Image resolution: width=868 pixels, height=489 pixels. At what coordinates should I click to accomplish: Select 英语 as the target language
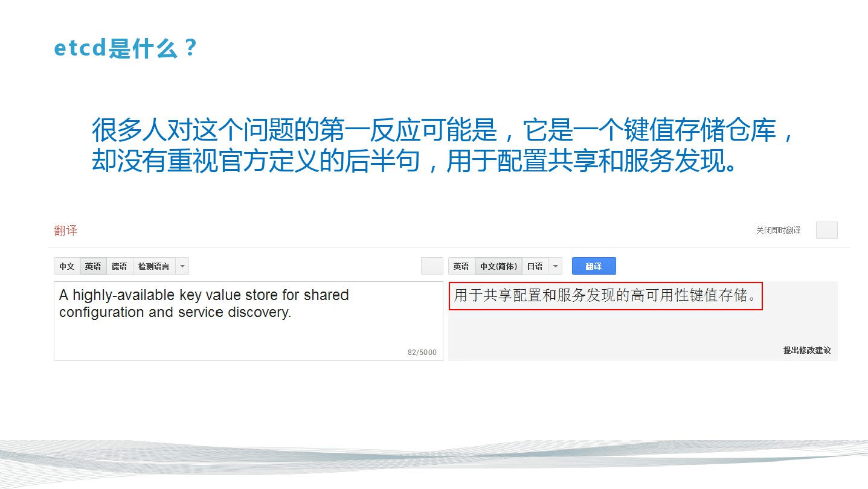click(461, 266)
